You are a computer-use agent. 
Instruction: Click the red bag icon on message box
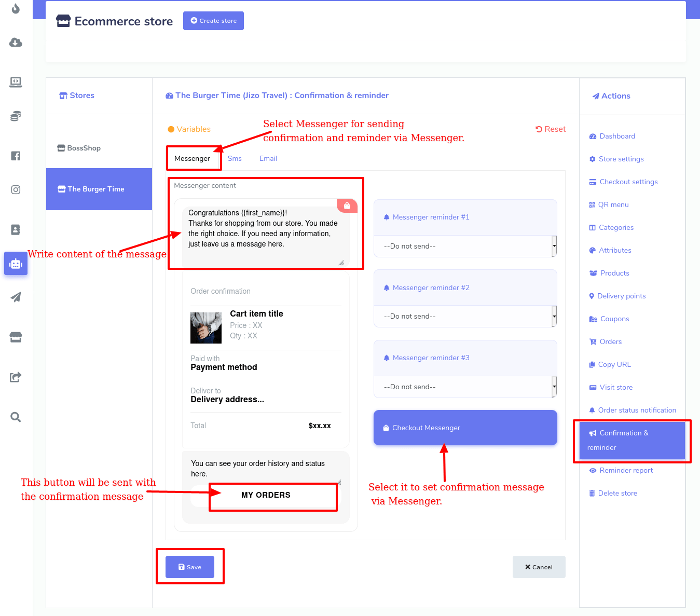click(x=347, y=206)
